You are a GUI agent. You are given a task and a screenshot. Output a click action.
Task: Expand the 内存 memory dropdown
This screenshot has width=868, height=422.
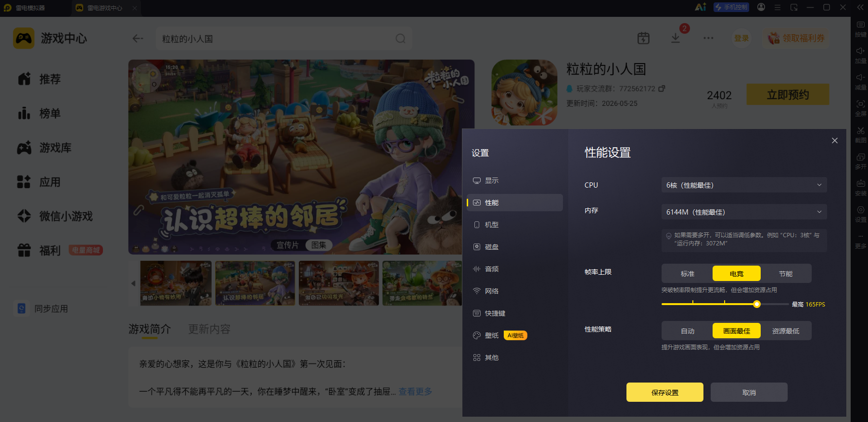pos(744,212)
